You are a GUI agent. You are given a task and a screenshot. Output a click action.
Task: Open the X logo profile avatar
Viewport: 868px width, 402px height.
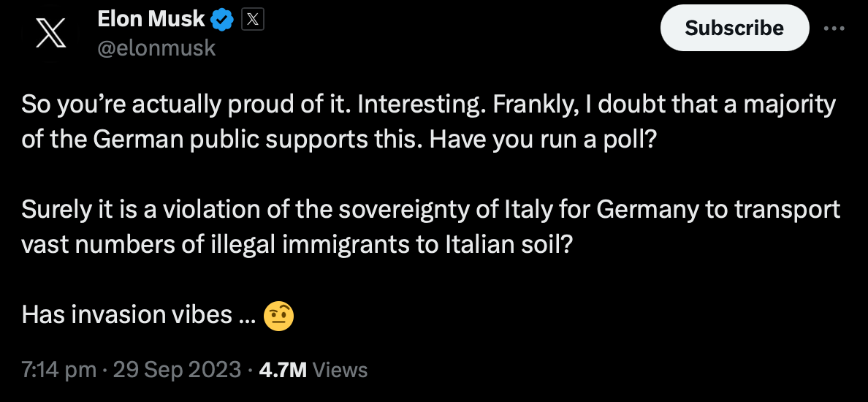[x=51, y=32]
